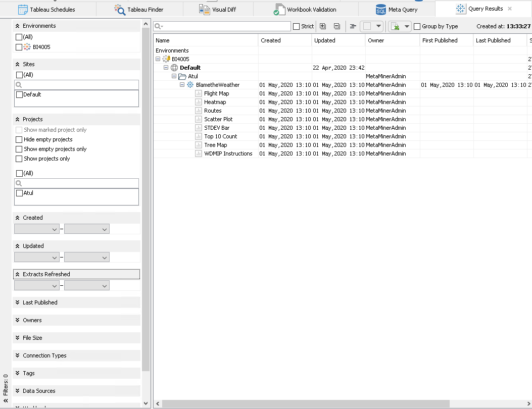Expand the Data Sources filter section

click(17, 391)
